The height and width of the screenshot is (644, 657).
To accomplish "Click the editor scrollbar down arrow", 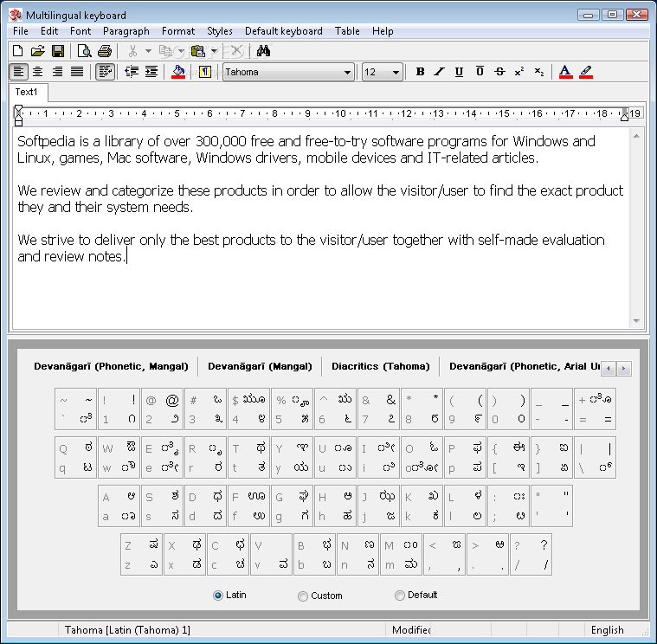I will point(636,321).
